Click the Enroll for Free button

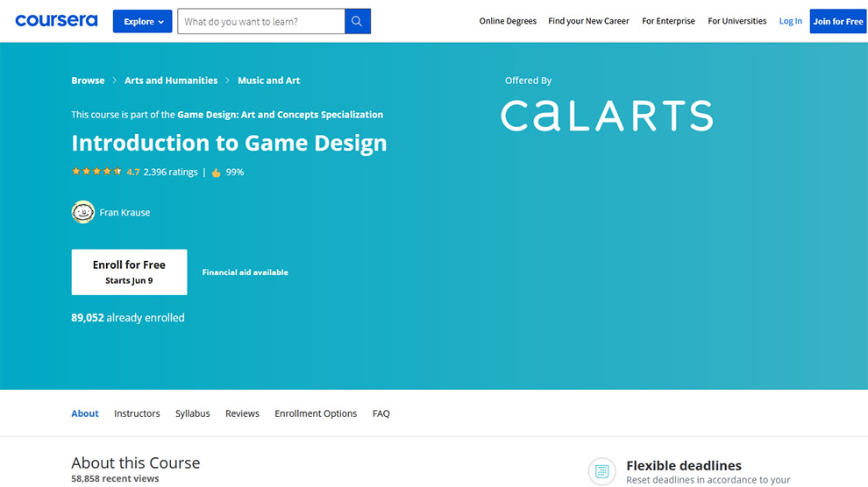click(x=129, y=272)
